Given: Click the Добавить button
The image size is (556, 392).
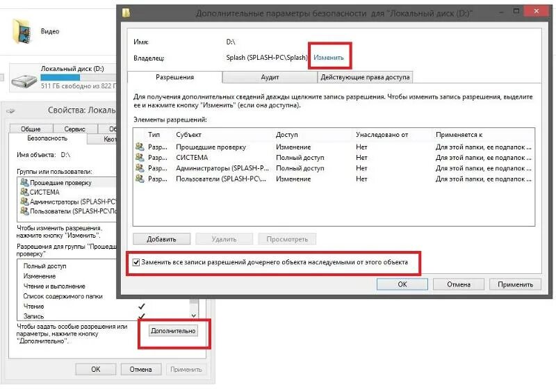Looking at the screenshot, I should [162, 239].
